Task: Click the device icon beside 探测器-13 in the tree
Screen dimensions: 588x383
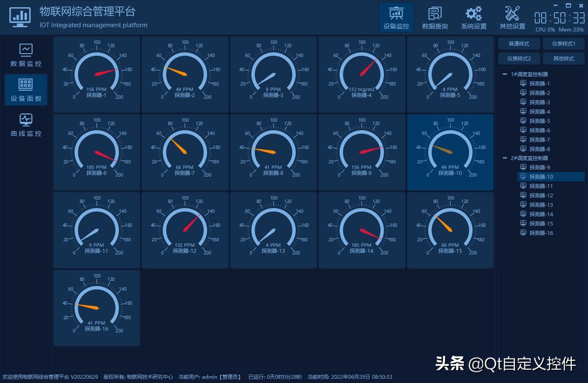Action: [x=523, y=205]
